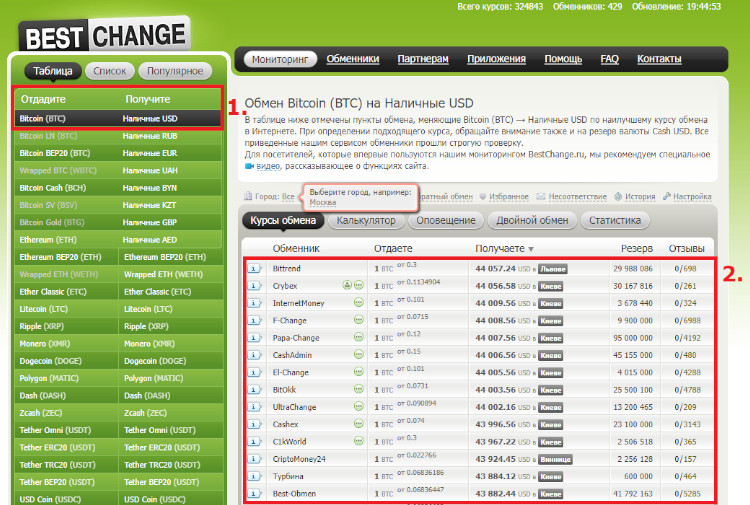
Task: Open Калькулятор tab
Action: click(366, 220)
